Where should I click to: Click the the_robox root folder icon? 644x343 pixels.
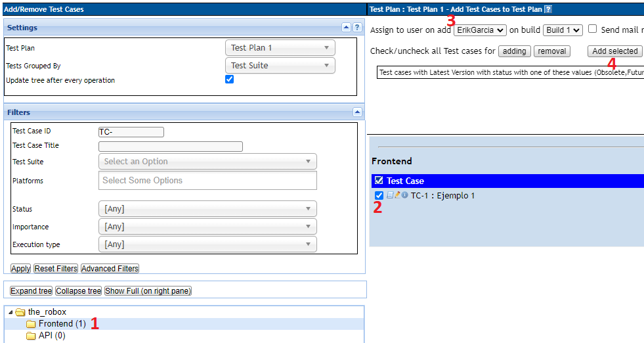click(20, 312)
